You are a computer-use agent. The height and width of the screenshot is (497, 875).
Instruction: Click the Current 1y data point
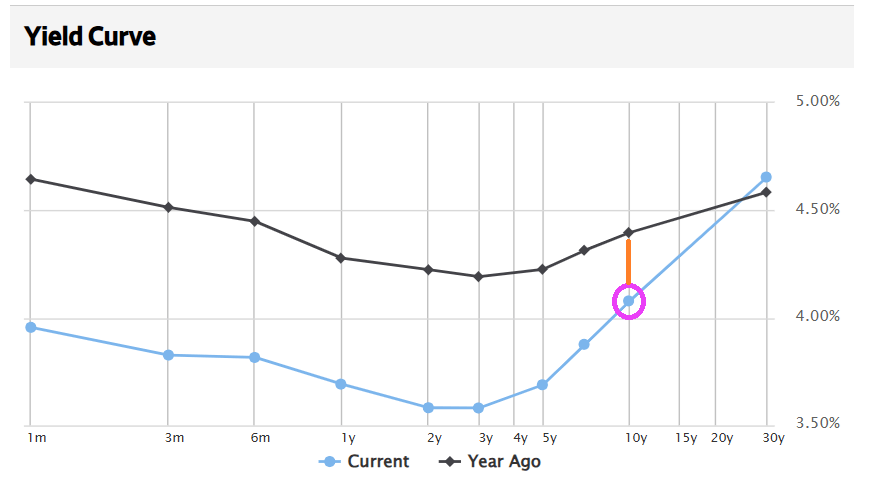click(341, 384)
